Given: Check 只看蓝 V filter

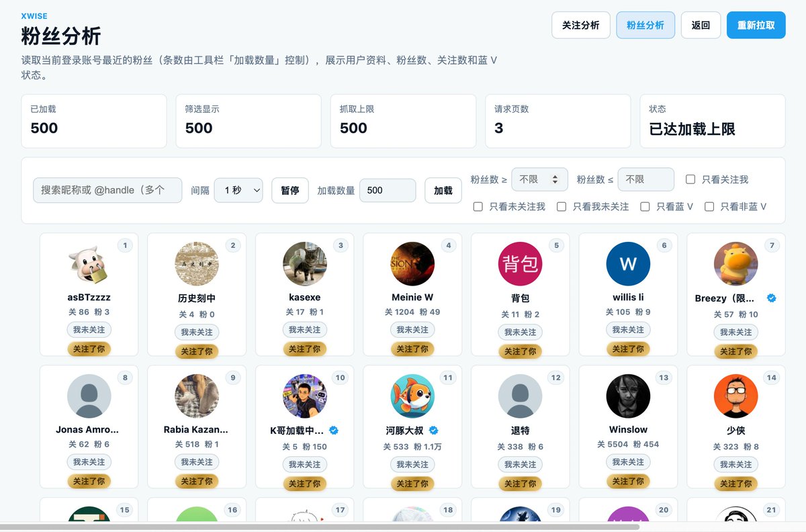Looking at the screenshot, I should pos(645,206).
